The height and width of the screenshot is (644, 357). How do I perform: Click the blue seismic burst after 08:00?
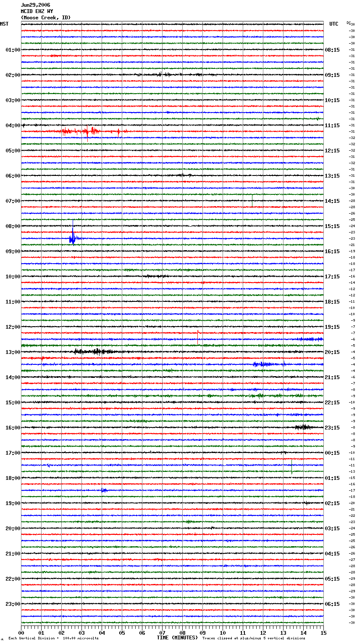(73, 237)
